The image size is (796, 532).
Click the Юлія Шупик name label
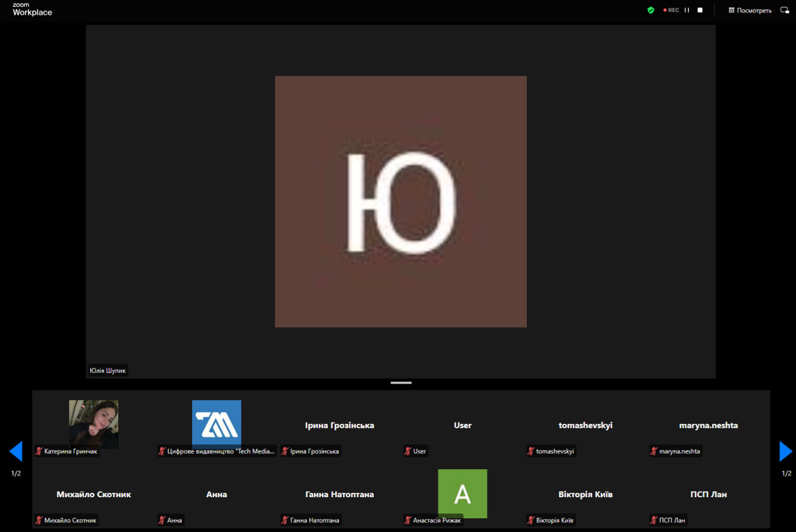click(x=108, y=370)
